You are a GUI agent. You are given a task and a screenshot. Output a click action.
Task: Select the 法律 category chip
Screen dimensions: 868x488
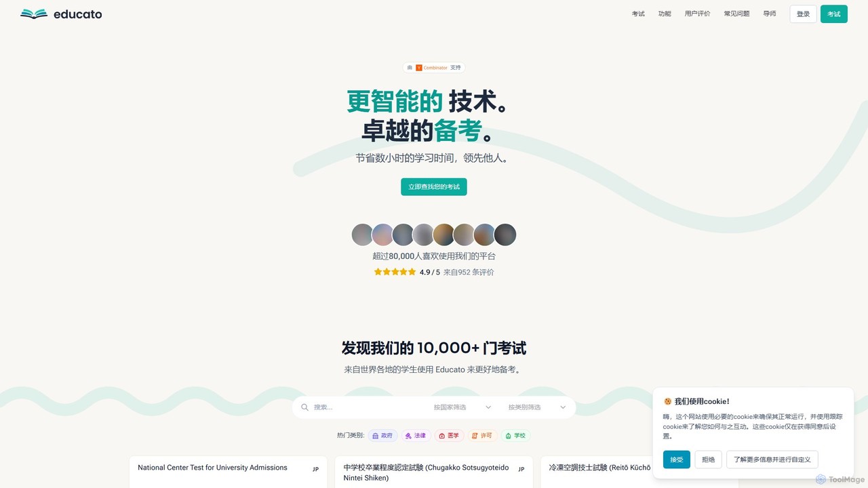point(416,436)
